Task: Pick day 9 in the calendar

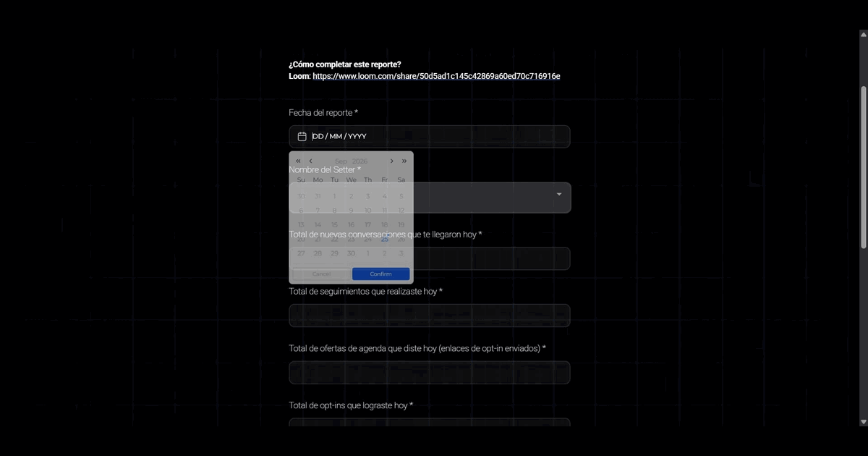Action: point(351,210)
